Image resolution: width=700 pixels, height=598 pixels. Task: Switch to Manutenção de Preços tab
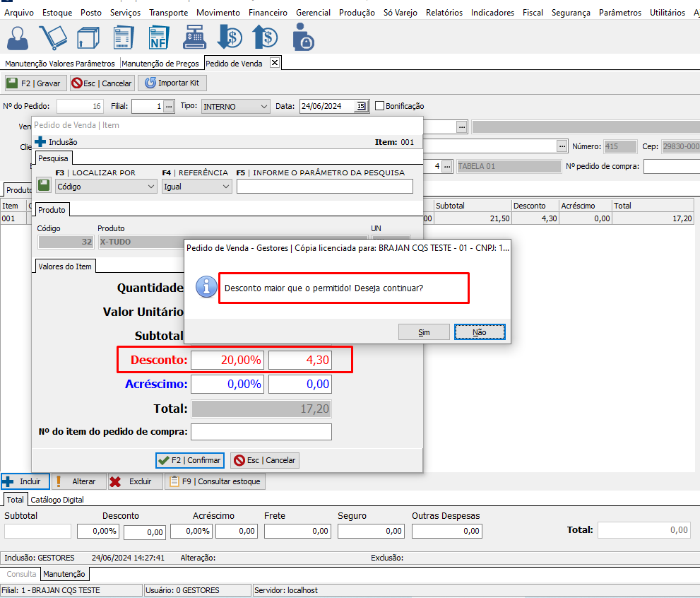[162, 64]
